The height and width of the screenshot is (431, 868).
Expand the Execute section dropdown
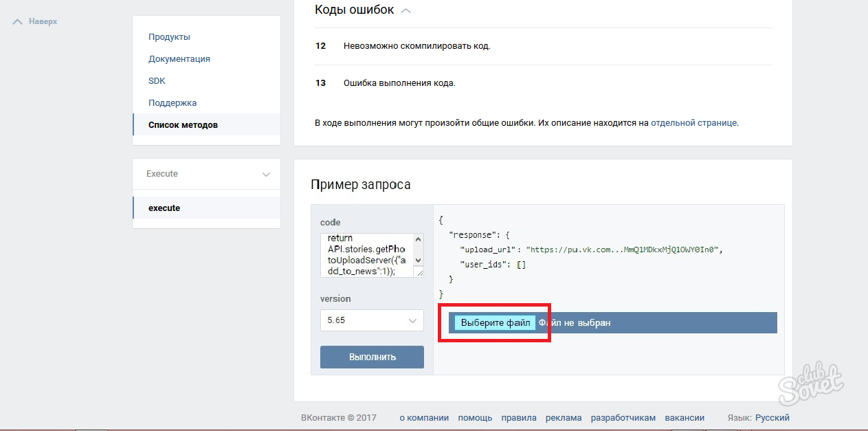266,175
